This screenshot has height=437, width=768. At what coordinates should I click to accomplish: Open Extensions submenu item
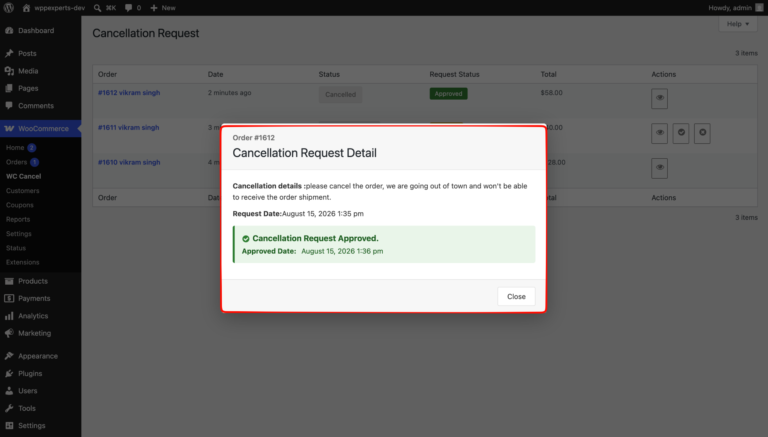tap(23, 262)
